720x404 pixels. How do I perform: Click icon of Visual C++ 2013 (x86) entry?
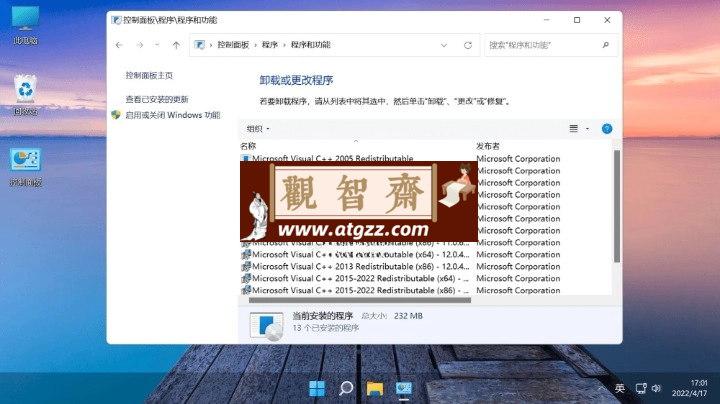[x=246, y=266]
